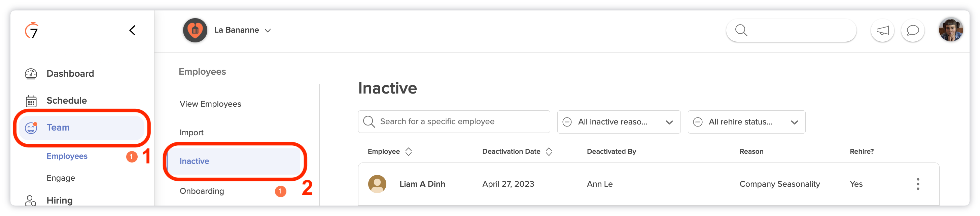This screenshot has height=216, width=980.
Task: Focus the Search for a specific employee field
Action: coord(454,122)
